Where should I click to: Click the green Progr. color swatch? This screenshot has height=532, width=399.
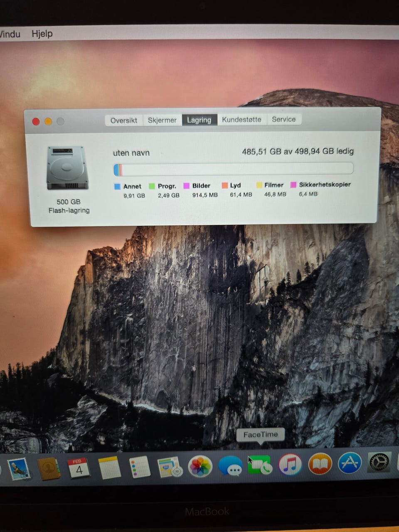pyautogui.click(x=152, y=186)
